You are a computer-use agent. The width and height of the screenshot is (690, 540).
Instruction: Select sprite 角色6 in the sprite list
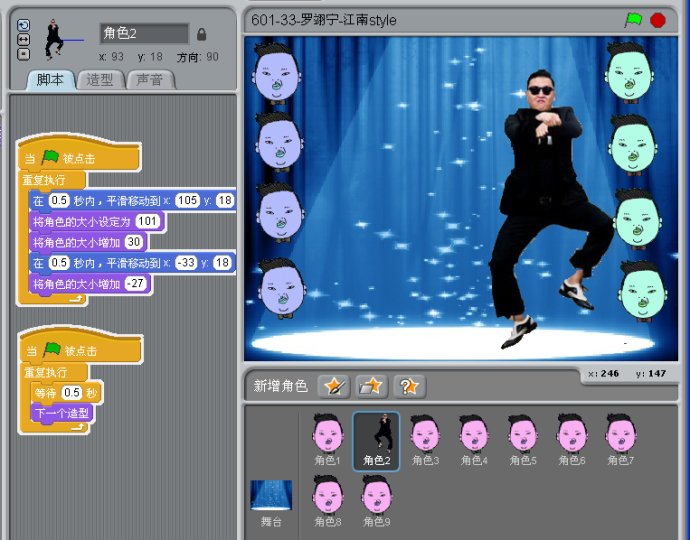tap(572, 440)
